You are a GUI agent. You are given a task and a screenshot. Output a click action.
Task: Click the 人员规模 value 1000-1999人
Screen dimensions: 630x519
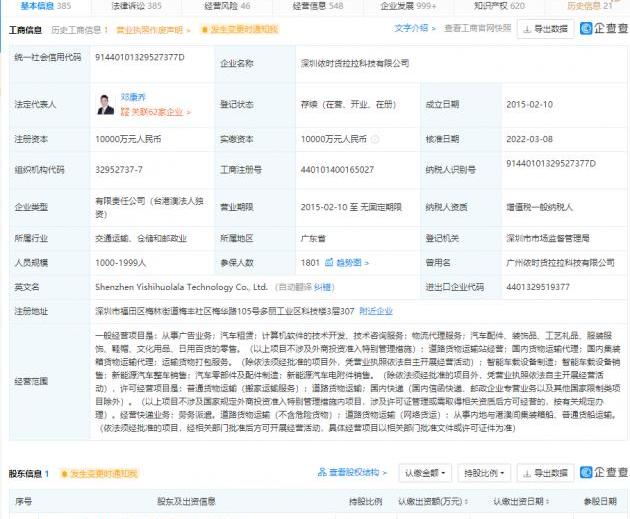point(121,263)
